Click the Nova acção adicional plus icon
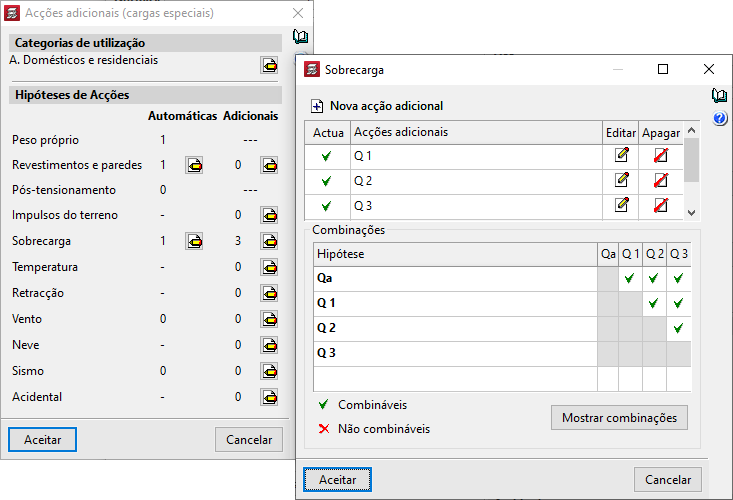Viewport: 733px width, 500px height. (317, 106)
